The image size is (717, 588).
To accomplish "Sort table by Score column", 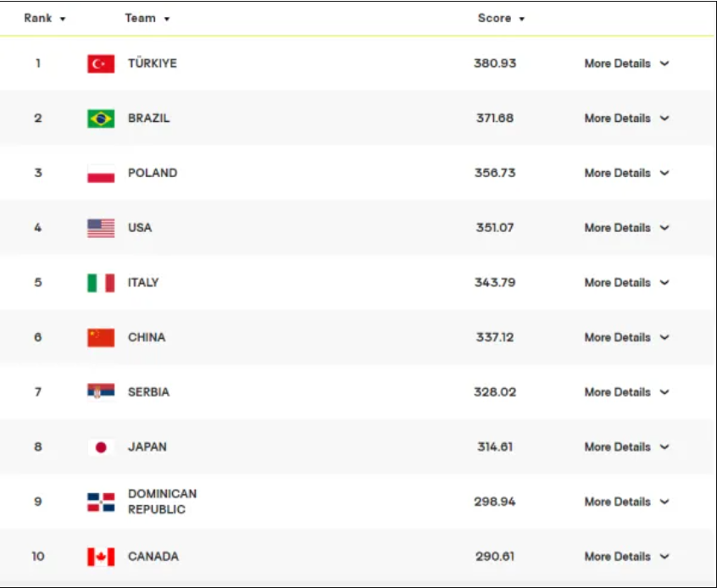I will tap(501, 18).
